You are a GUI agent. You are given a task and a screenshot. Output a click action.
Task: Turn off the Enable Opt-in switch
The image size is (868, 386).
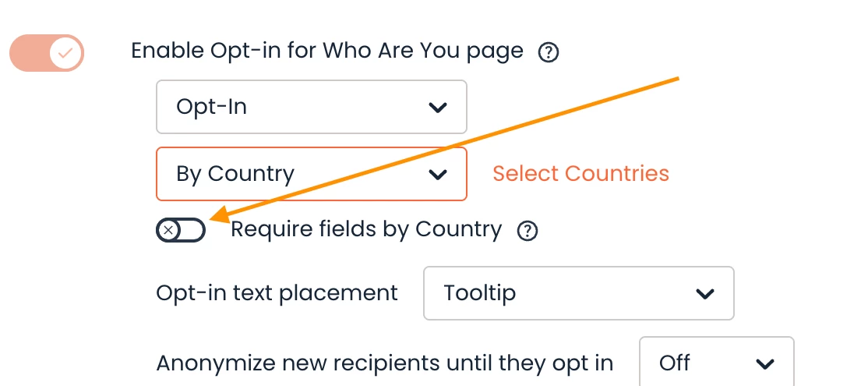point(47,53)
